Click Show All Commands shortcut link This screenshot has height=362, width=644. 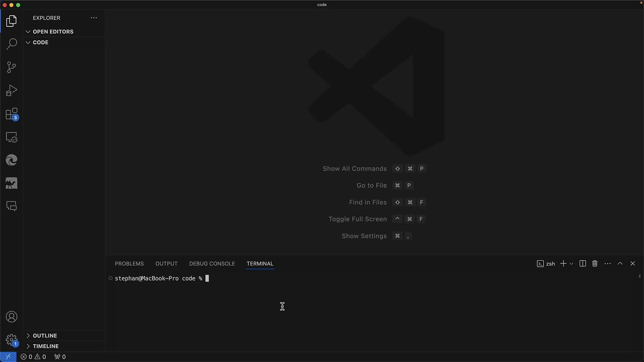coord(355,168)
